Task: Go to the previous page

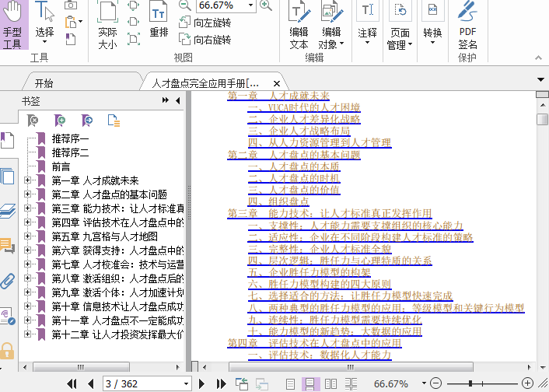Action: click(x=91, y=384)
